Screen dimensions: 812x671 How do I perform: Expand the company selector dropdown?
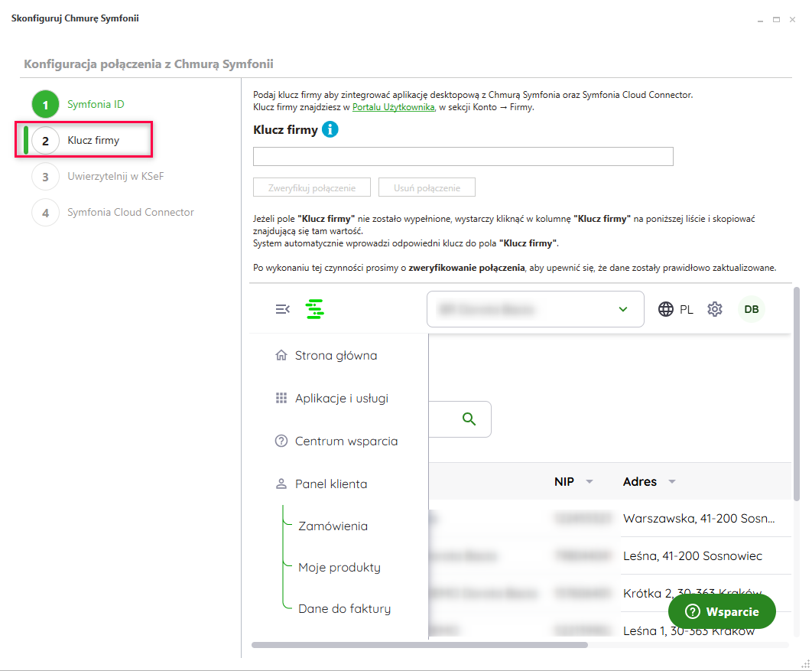click(x=622, y=309)
